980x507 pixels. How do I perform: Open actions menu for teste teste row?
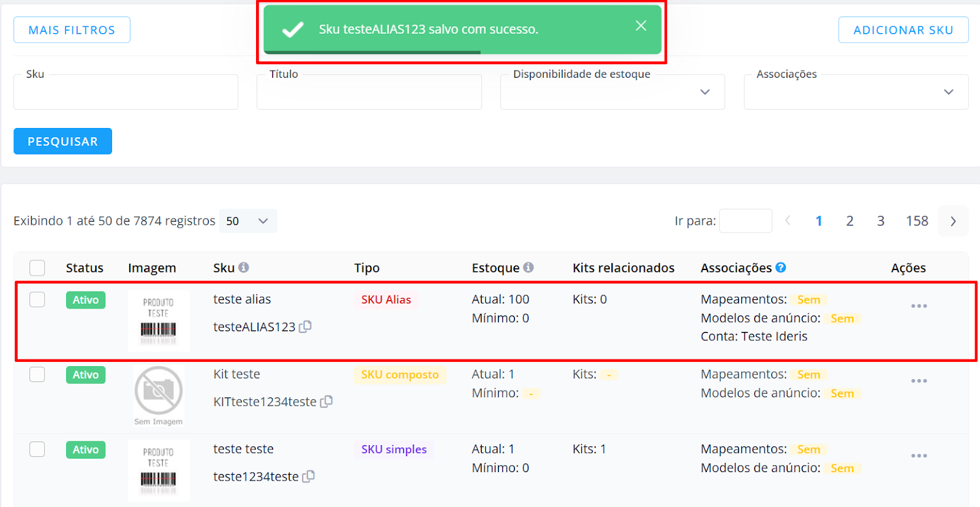click(919, 456)
